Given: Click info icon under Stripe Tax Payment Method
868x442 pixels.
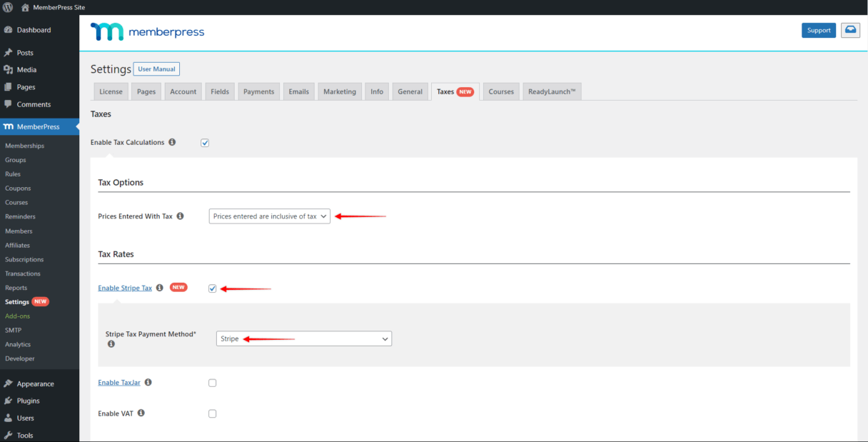Looking at the screenshot, I should point(111,344).
